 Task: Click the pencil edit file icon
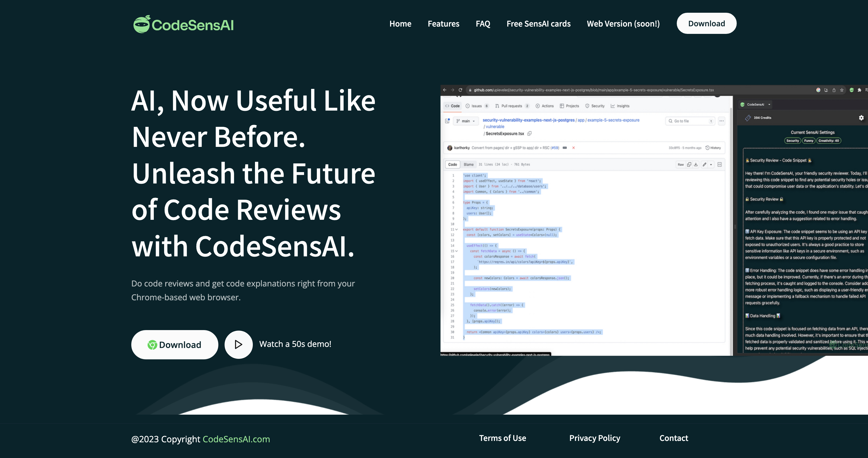click(x=704, y=164)
